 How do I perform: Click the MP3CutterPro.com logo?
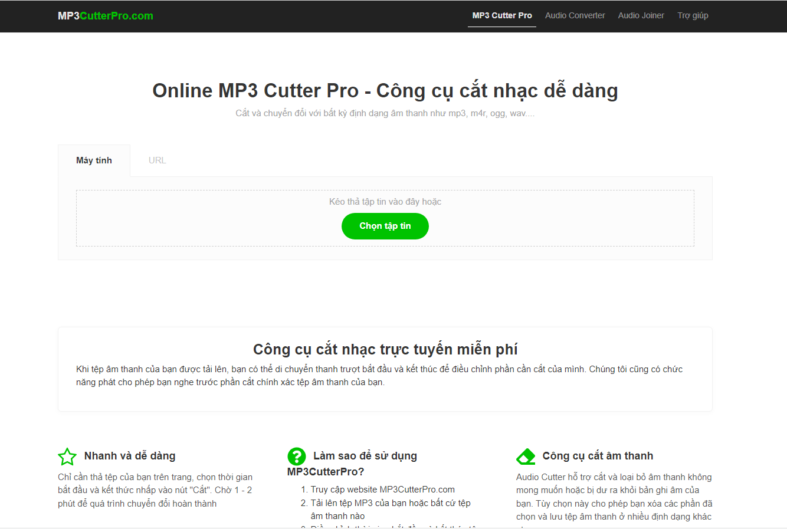pyautogui.click(x=106, y=16)
